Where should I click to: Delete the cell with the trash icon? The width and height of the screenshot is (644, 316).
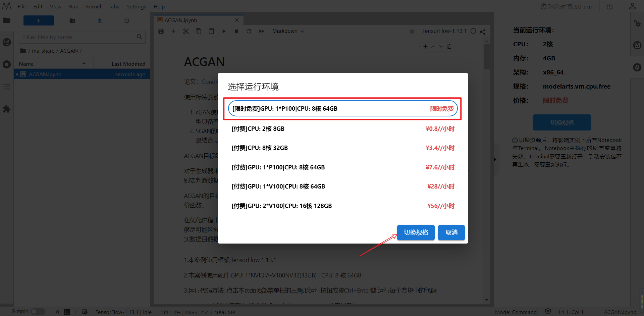pyautogui.click(x=449, y=47)
